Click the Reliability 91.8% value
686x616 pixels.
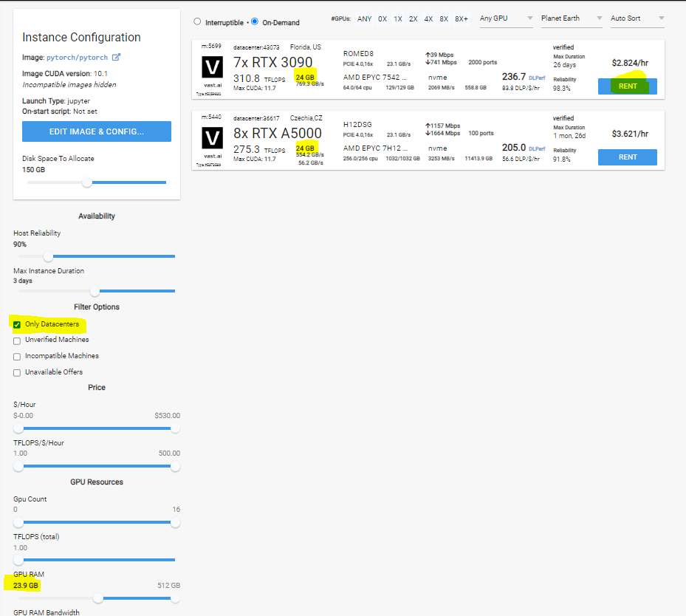coord(562,160)
